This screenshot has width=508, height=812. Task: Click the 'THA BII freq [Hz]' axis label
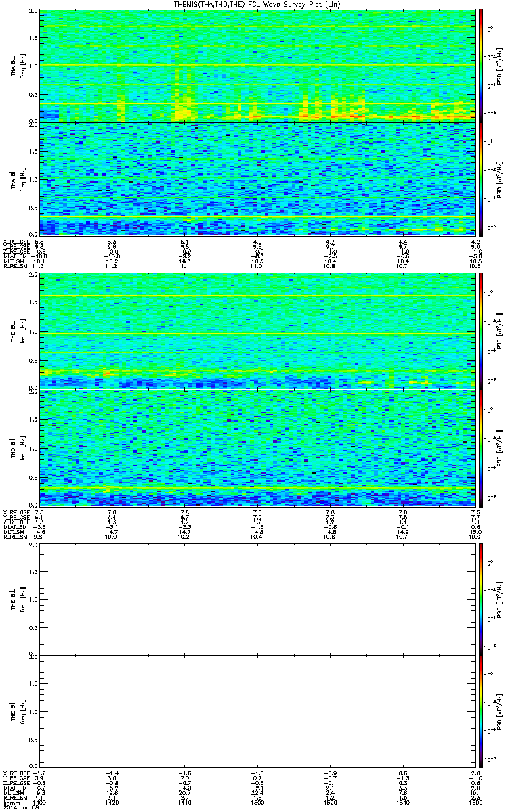click(18, 179)
